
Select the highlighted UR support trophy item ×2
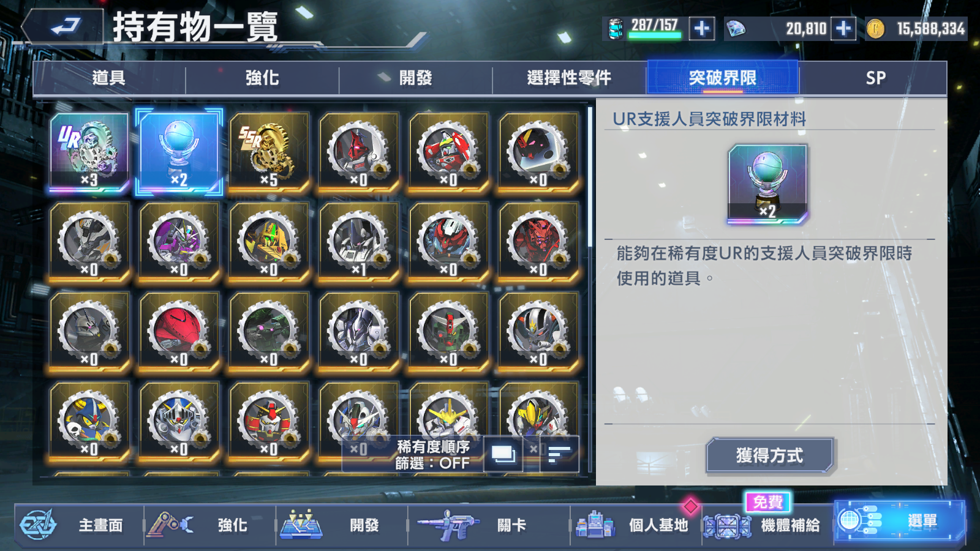point(179,152)
